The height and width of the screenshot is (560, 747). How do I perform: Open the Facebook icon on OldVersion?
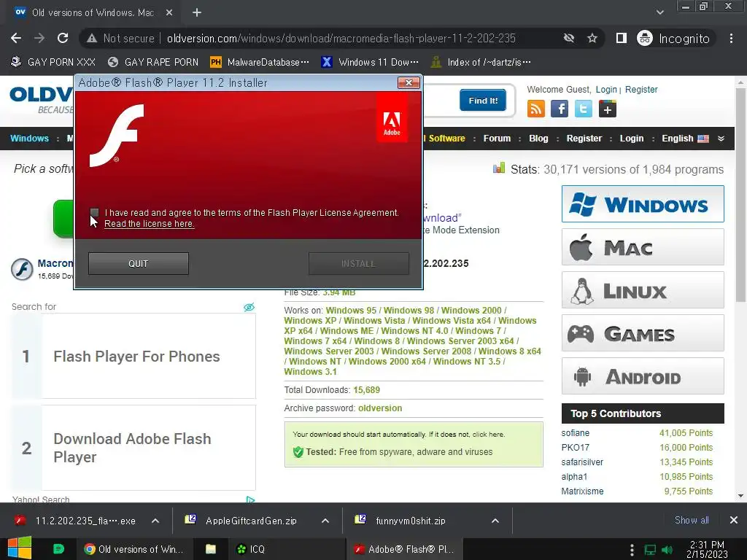[560, 109]
